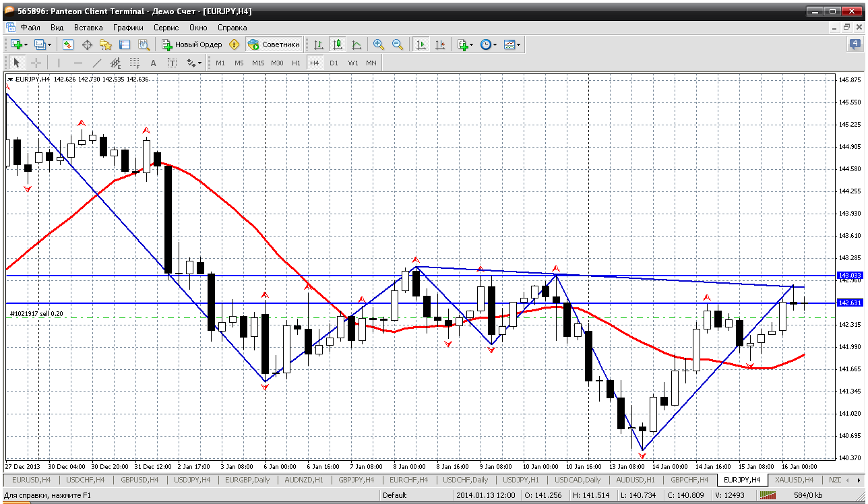Draw a vertical line tool
This screenshot has height=504, width=868.
pos(59,63)
